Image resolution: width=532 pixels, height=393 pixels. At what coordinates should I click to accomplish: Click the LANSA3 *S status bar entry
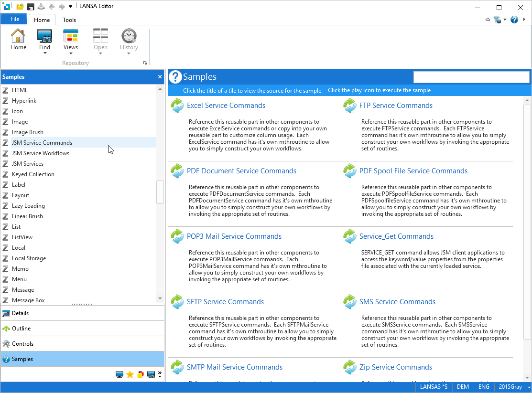point(434,387)
